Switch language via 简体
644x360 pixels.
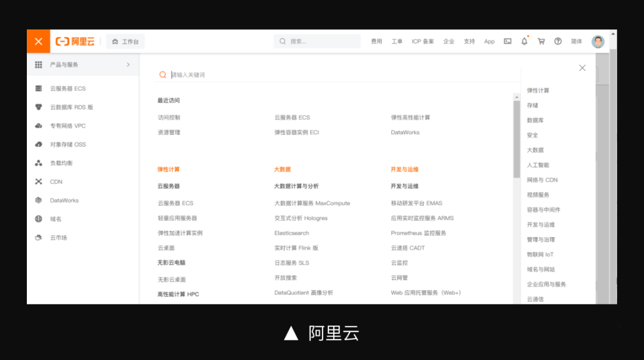click(577, 42)
